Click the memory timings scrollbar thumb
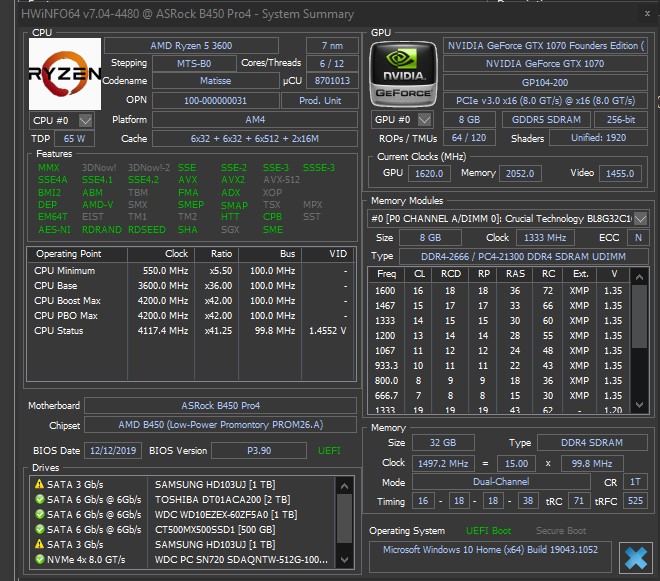 click(x=639, y=317)
